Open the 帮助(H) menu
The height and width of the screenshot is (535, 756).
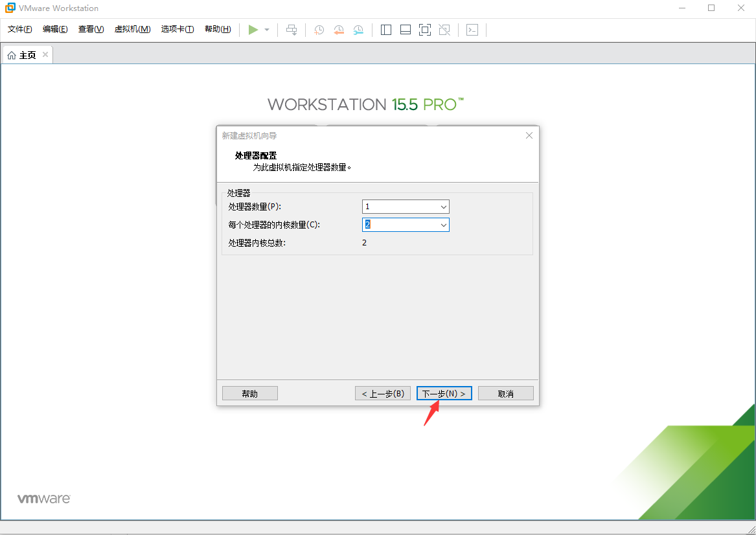(x=218, y=29)
